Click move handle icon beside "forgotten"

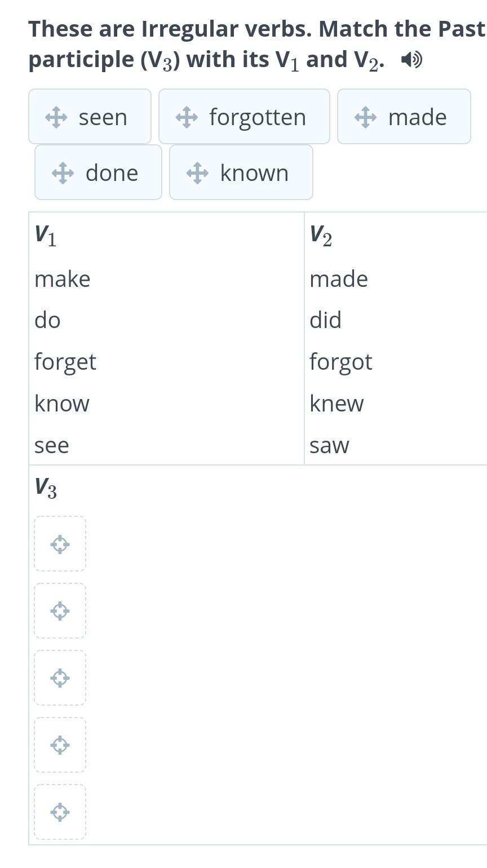[187, 117]
